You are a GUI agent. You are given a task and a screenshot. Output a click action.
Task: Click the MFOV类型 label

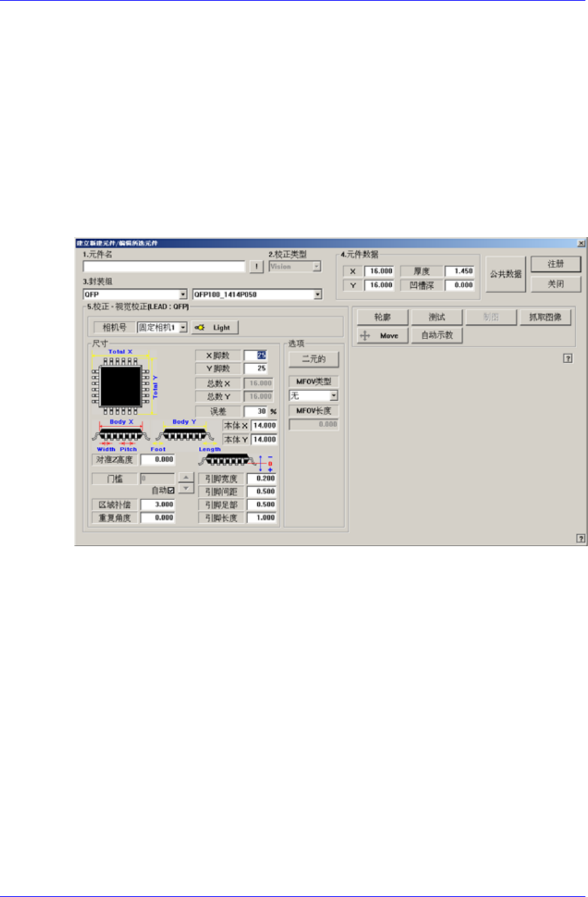[x=314, y=381]
